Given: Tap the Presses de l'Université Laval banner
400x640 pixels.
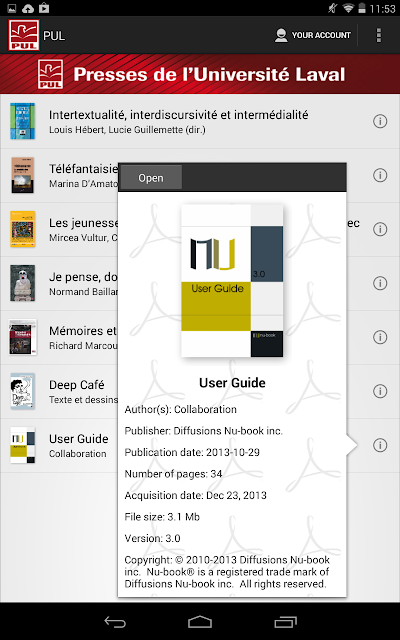Looking at the screenshot, I should pos(200,74).
